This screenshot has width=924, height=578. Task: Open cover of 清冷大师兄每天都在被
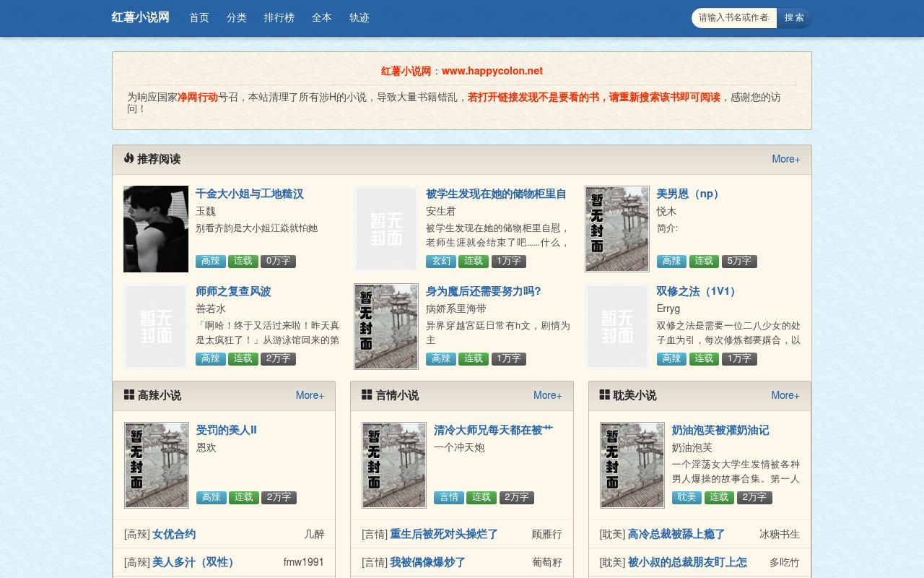tap(394, 465)
